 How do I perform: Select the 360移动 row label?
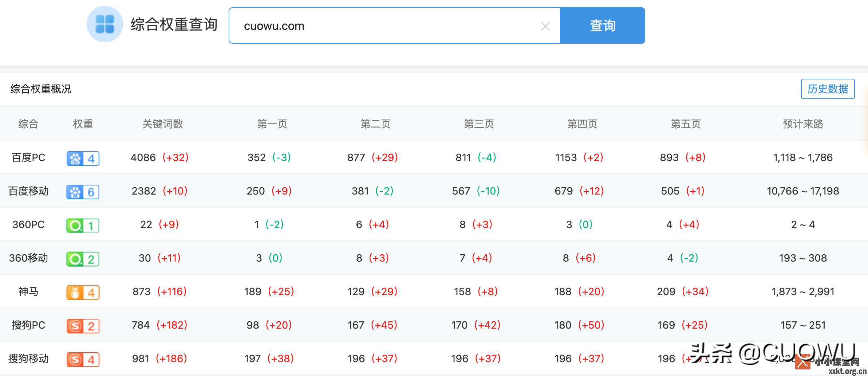(28, 258)
